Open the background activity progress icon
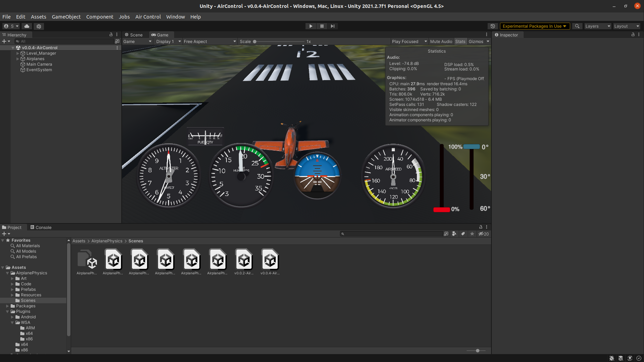The height and width of the screenshot is (362, 644). point(639,358)
